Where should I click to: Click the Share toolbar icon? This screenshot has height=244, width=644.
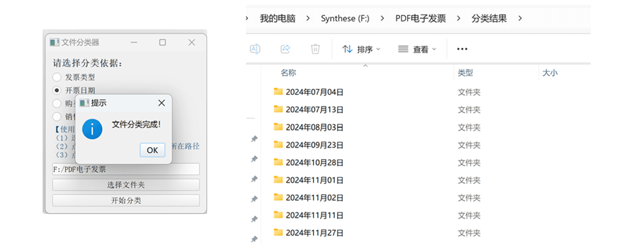click(286, 49)
